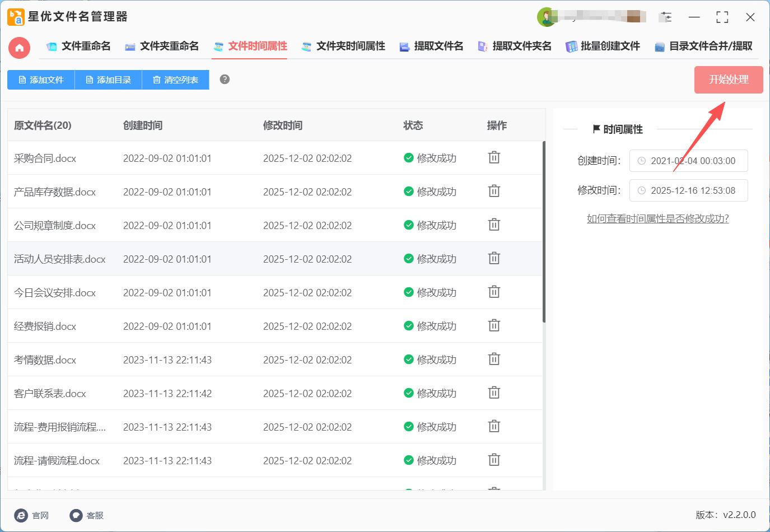Image resolution: width=770 pixels, height=532 pixels.
Task: Open 客服 customer service chat icon
Action: [76, 515]
